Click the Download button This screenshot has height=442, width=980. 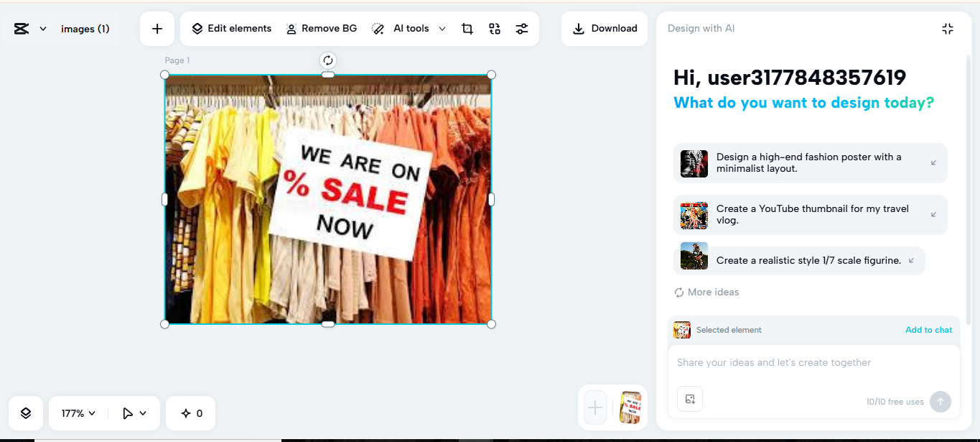[x=605, y=29]
